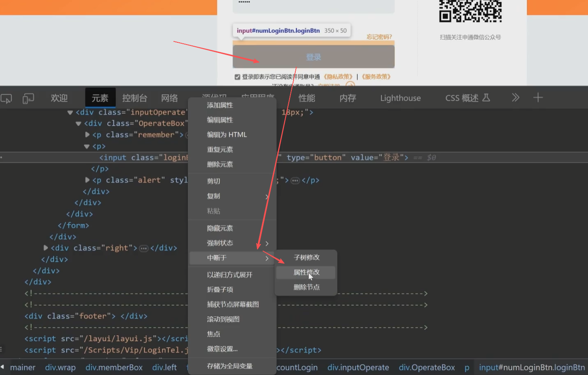This screenshot has width=588, height=375.
Task: Open the 复制 submenu arrow
Action: pyautogui.click(x=267, y=196)
